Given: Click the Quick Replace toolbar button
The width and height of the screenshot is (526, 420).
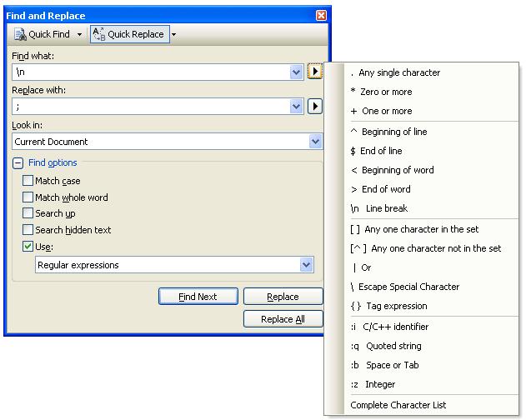Looking at the screenshot, I should (130, 34).
